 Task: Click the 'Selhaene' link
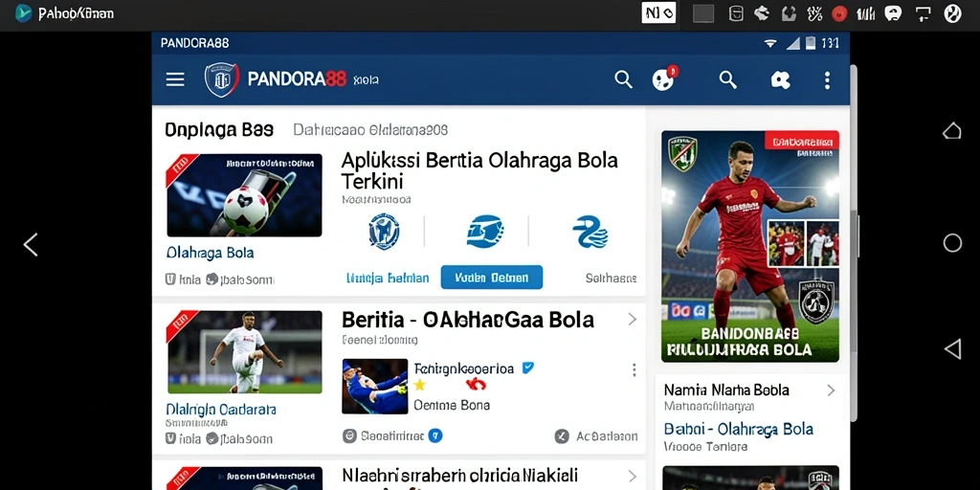click(612, 278)
